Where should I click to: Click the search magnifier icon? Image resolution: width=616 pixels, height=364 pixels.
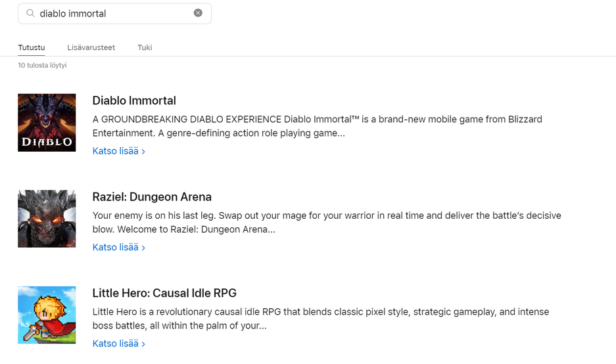[x=30, y=13]
